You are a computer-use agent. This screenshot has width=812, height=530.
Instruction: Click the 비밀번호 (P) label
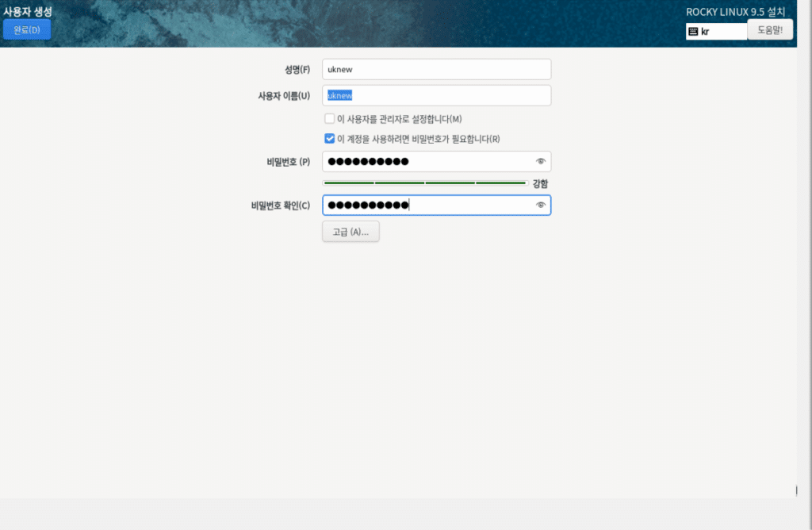(289, 162)
